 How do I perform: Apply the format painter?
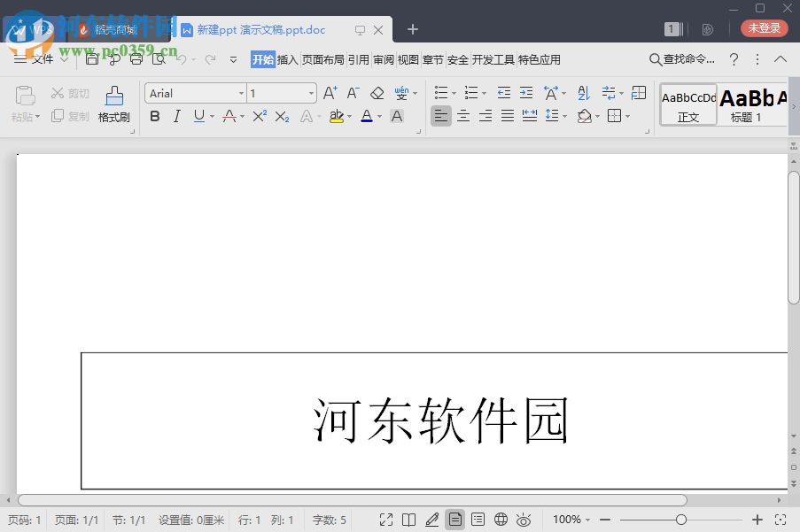pos(113,104)
